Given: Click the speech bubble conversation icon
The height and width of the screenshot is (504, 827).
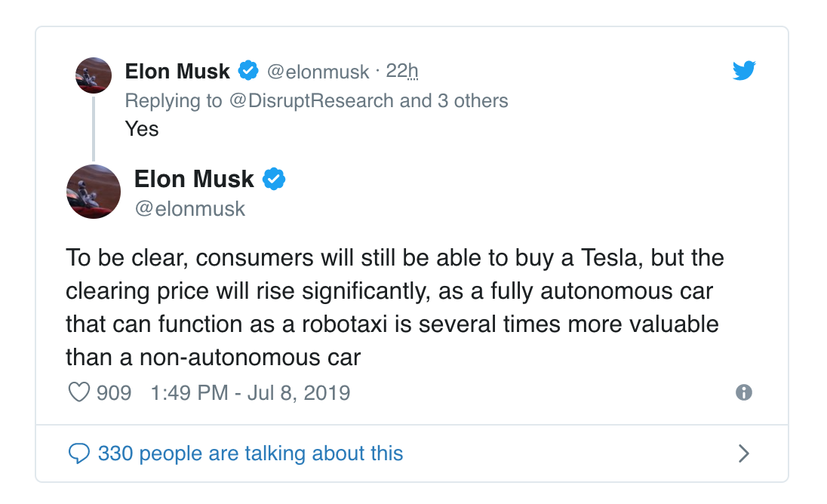Looking at the screenshot, I should [x=79, y=453].
